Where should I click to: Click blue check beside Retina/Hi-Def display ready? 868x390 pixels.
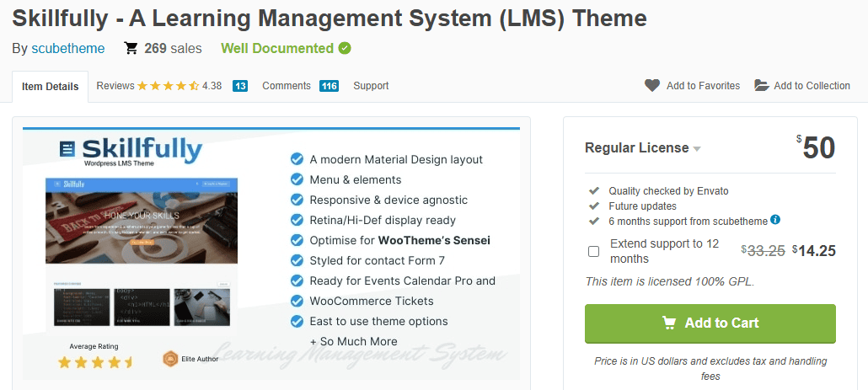coord(297,220)
